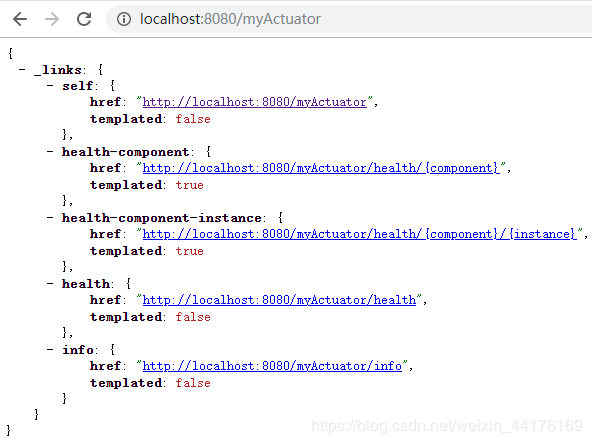Click the href key under health

pyautogui.click(x=106, y=300)
